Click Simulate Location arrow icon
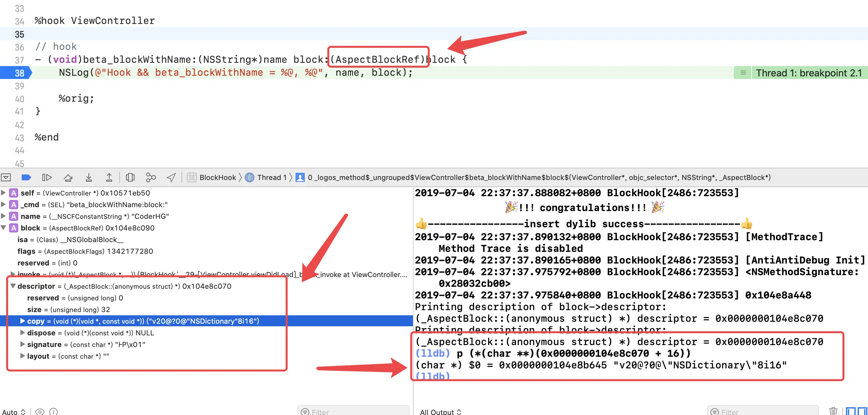The width and height of the screenshot is (868, 415). [171, 177]
